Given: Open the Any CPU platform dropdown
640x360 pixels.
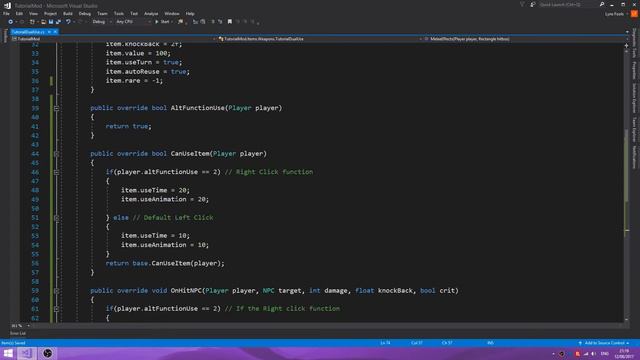Looking at the screenshot, I should pos(133,22).
